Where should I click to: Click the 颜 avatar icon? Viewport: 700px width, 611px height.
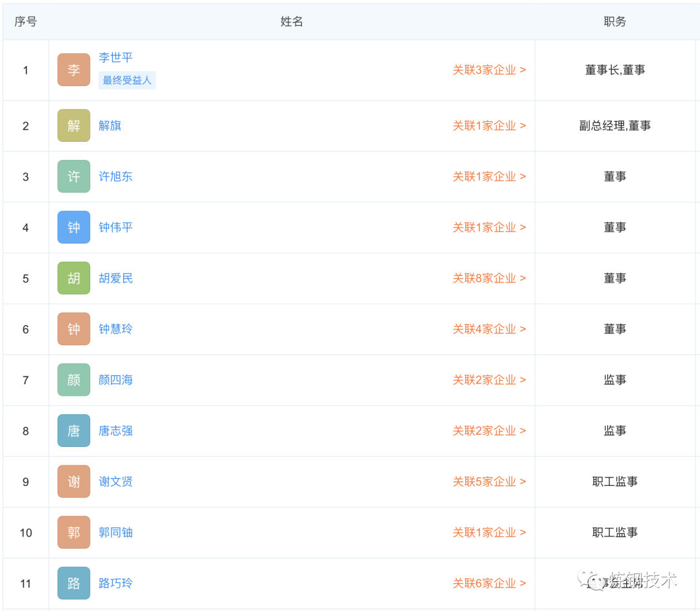74,380
